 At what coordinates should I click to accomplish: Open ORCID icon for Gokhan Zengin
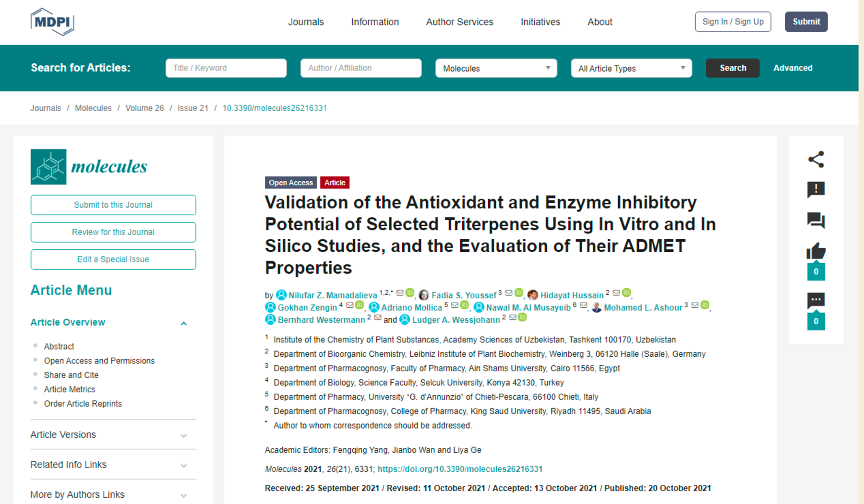359,305
